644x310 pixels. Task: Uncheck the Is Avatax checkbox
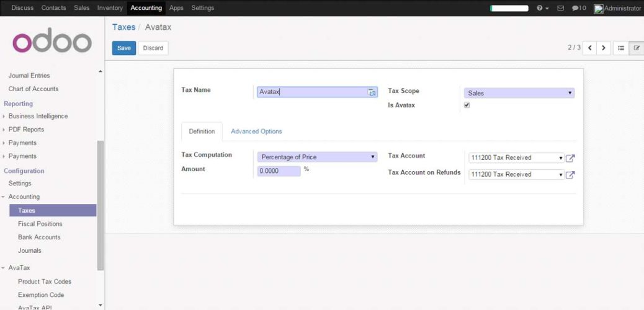467,105
